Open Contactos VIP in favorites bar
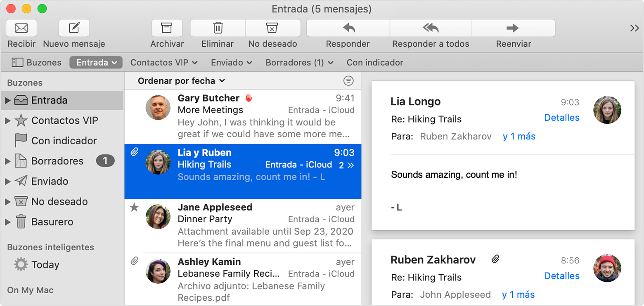Viewport: 644px width, 306px height. pos(164,63)
